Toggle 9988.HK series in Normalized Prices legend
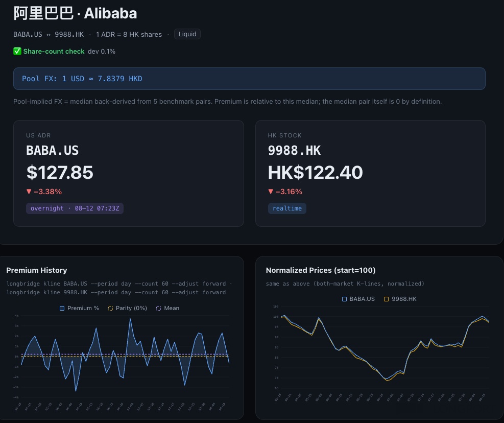 pyautogui.click(x=400, y=299)
